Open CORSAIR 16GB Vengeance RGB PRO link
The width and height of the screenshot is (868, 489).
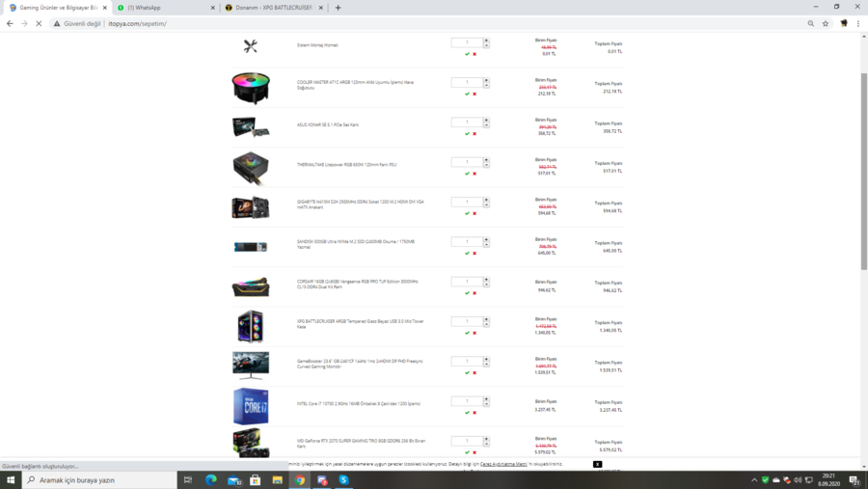pos(358,285)
